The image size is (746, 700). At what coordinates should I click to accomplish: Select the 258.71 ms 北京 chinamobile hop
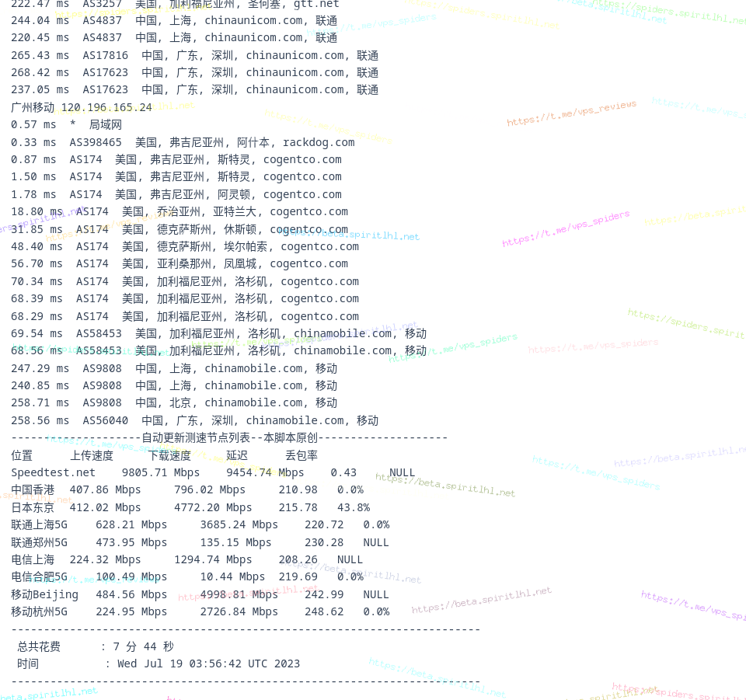(x=174, y=402)
